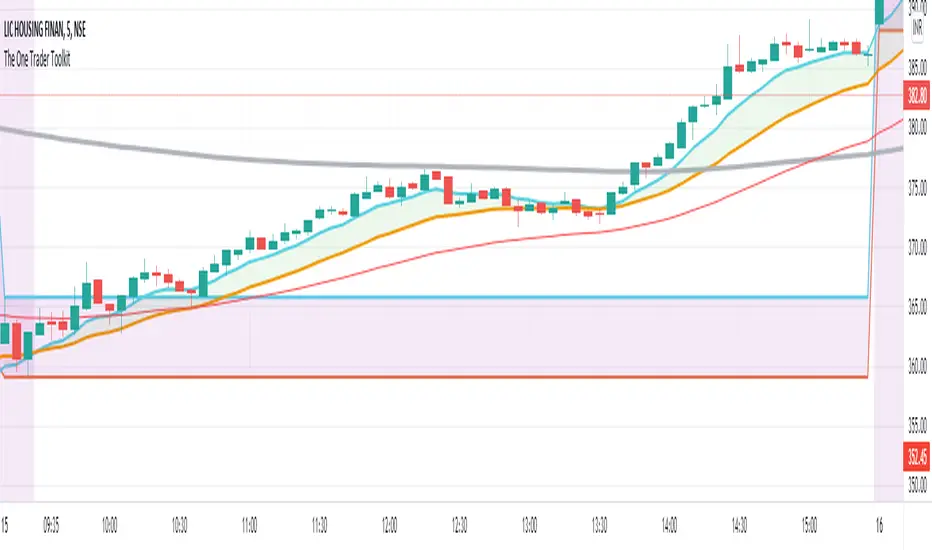The image size is (932, 550).
Task: Click the 09:35 time axis label
Action: pyautogui.click(x=56, y=521)
